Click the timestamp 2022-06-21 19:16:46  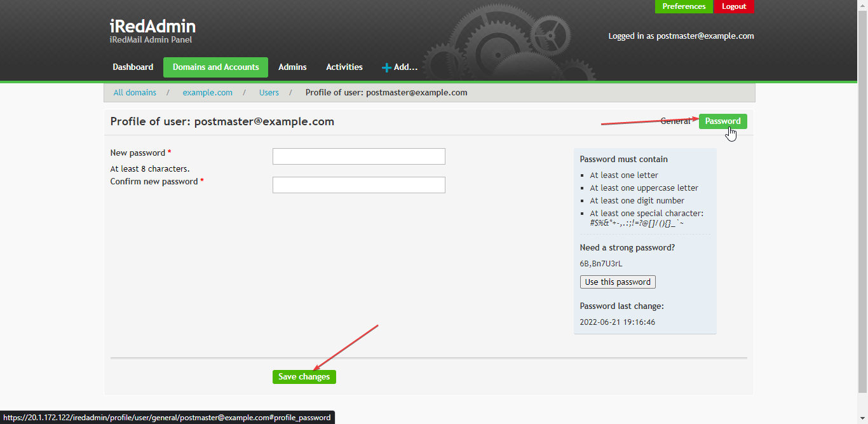(x=617, y=322)
